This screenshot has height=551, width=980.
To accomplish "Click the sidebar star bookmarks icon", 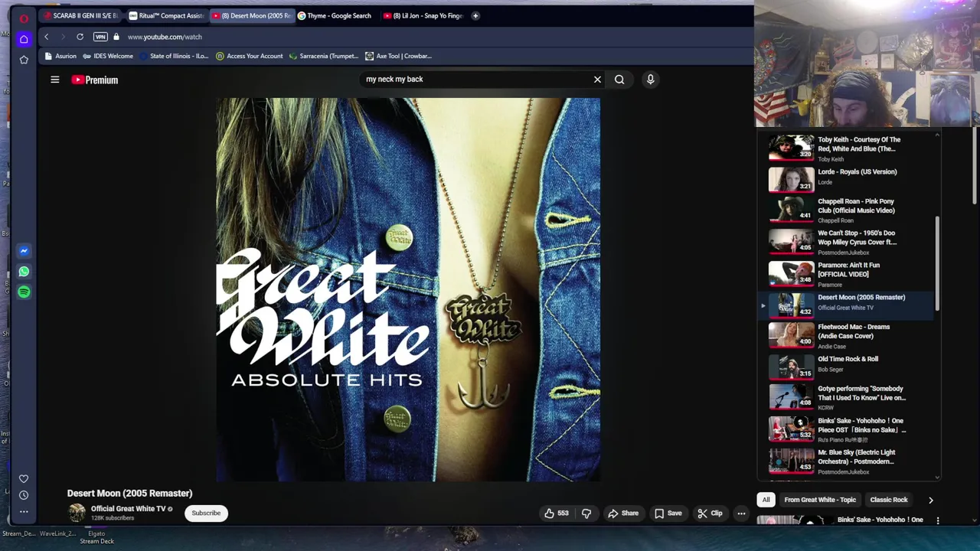I will point(24,60).
